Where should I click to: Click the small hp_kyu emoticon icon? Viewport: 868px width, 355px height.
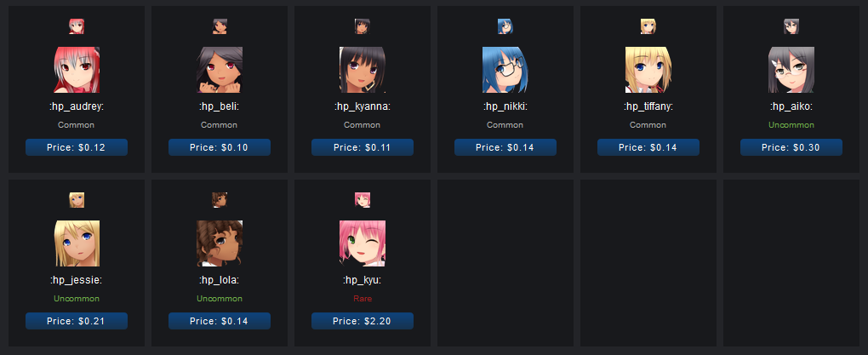coord(363,200)
